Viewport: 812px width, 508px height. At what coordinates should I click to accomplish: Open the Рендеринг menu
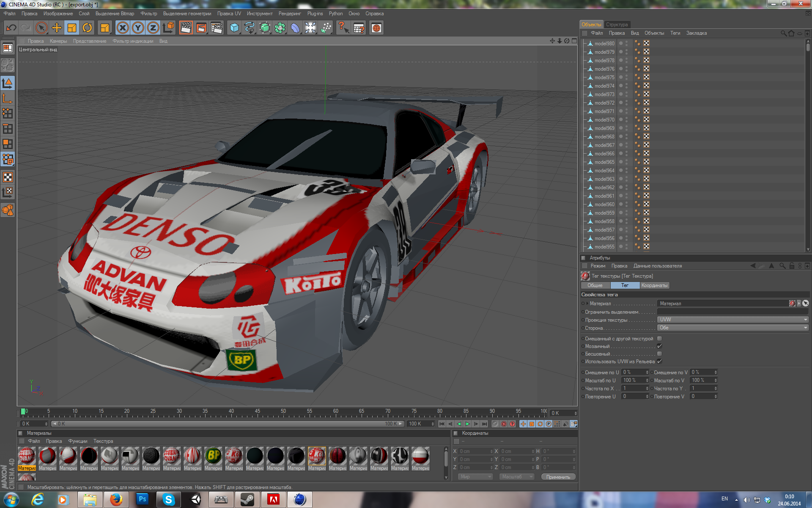(x=290, y=14)
